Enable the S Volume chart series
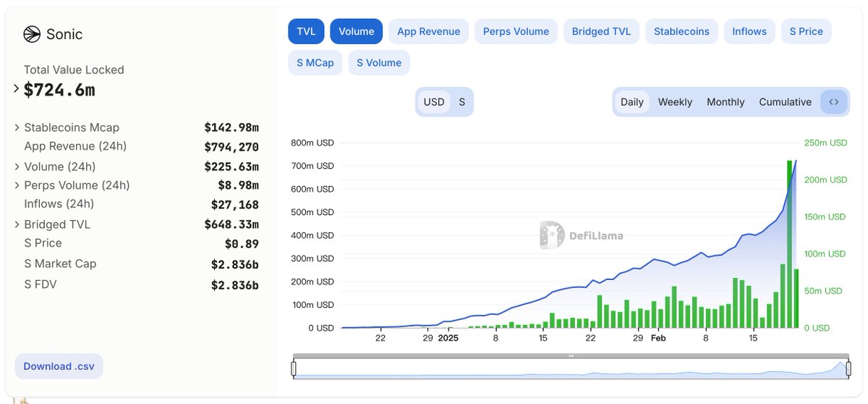Image resolution: width=868 pixels, height=404 pixels. (379, 62)
